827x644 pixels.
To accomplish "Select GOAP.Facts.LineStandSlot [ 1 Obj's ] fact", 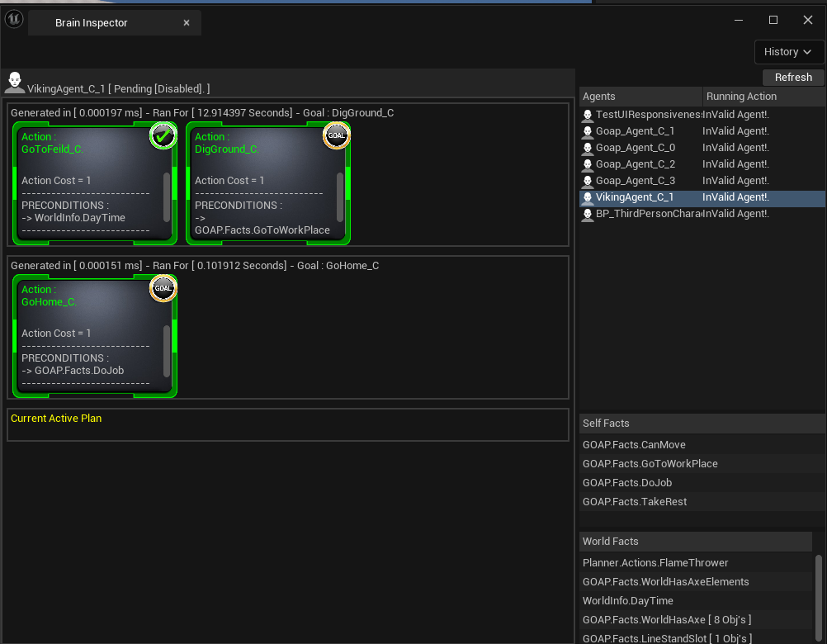I will (x=696, y=637).
